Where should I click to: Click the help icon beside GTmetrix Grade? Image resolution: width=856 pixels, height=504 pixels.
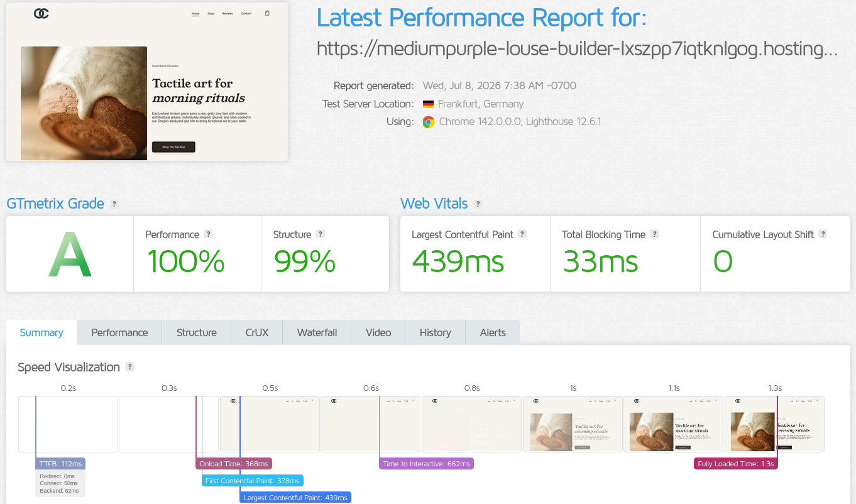tap(114, 204)
